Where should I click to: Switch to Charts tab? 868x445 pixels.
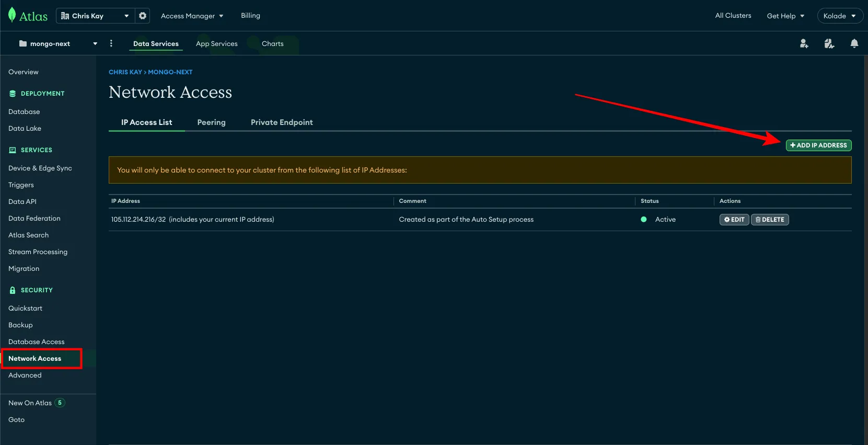tap(273, 43)
